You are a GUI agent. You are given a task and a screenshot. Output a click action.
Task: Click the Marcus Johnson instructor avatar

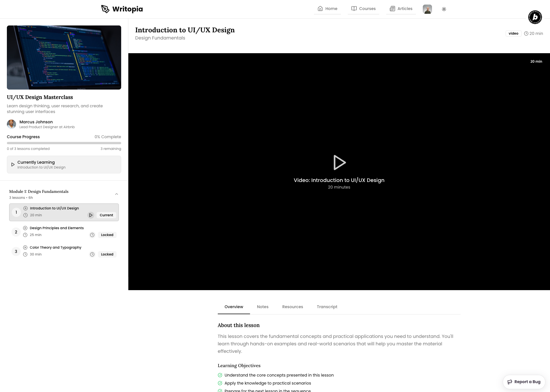pyautogui.click(x=11, y=124)
